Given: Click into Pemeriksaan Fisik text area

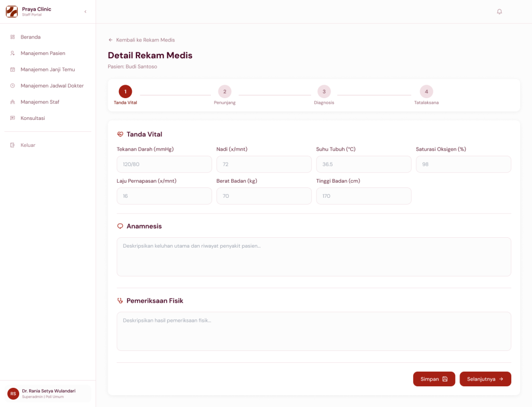Looking at the screenshot, I should point(314,331).
